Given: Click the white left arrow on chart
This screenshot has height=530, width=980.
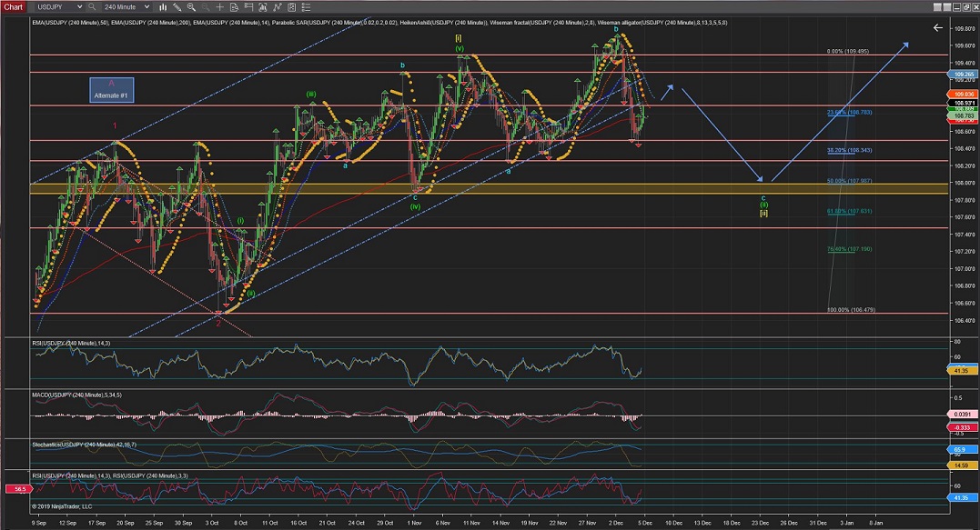Looking at the screenshot, I should coord(938,28).
